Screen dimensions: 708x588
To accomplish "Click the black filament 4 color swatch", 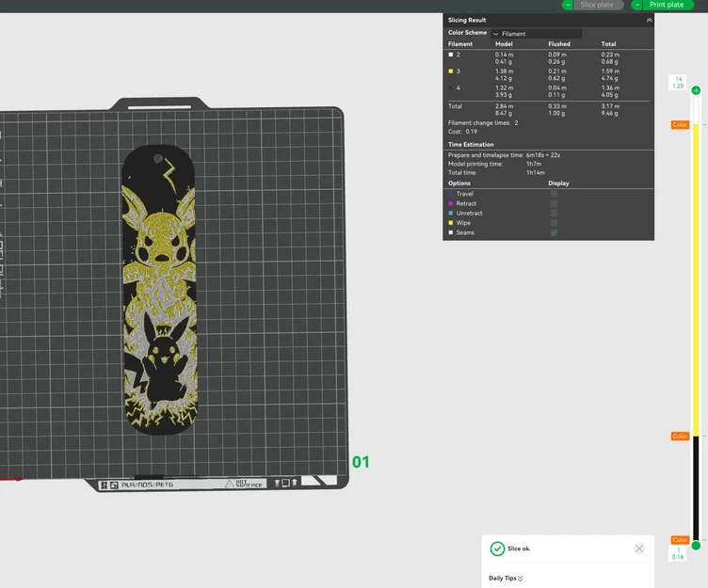I will [x=451, y=88].
